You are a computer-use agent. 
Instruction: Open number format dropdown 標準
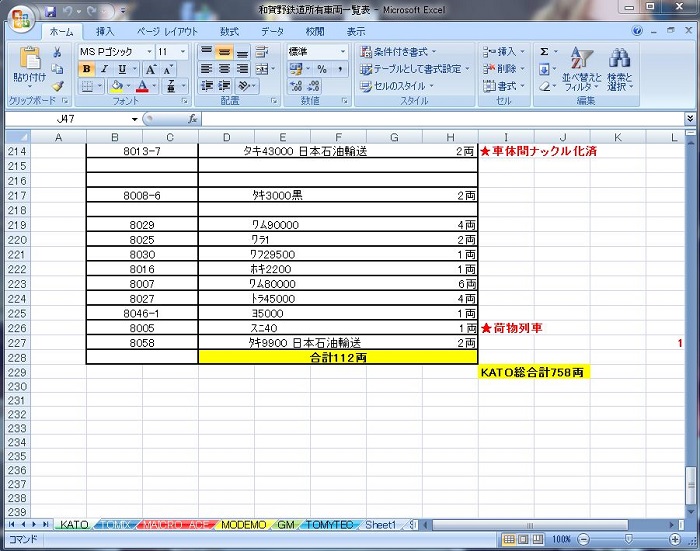343,52
